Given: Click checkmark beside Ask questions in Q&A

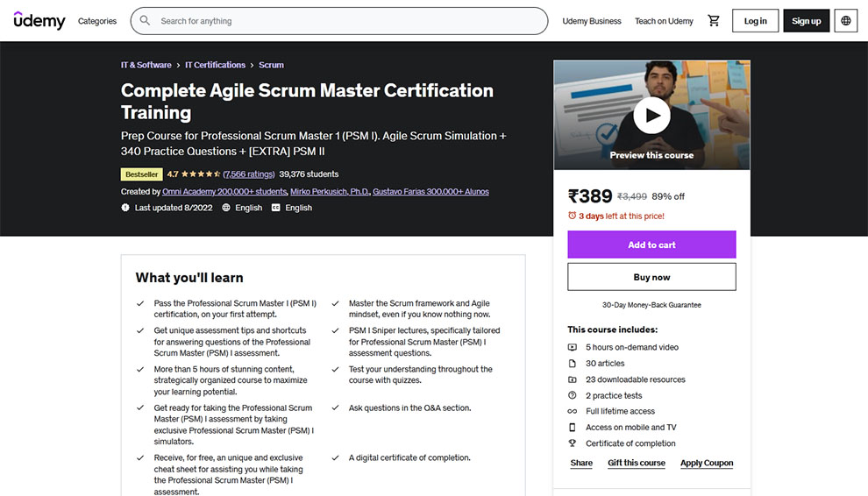Looking at the screenshot, I should coord(336,408).
